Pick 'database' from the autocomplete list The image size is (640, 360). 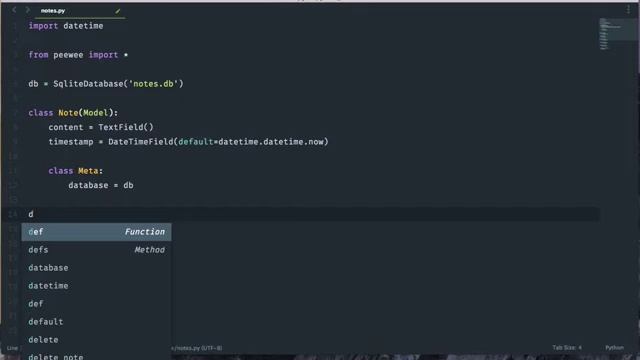[96, 268]
